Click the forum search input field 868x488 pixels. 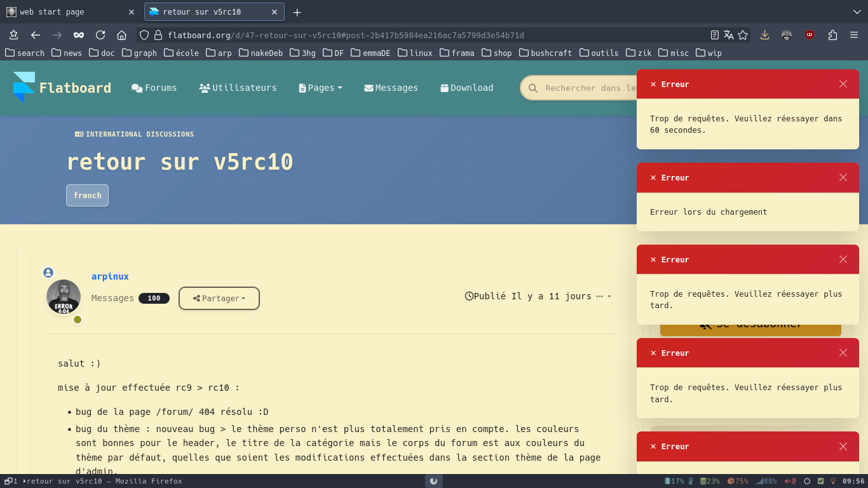(588, 88)
